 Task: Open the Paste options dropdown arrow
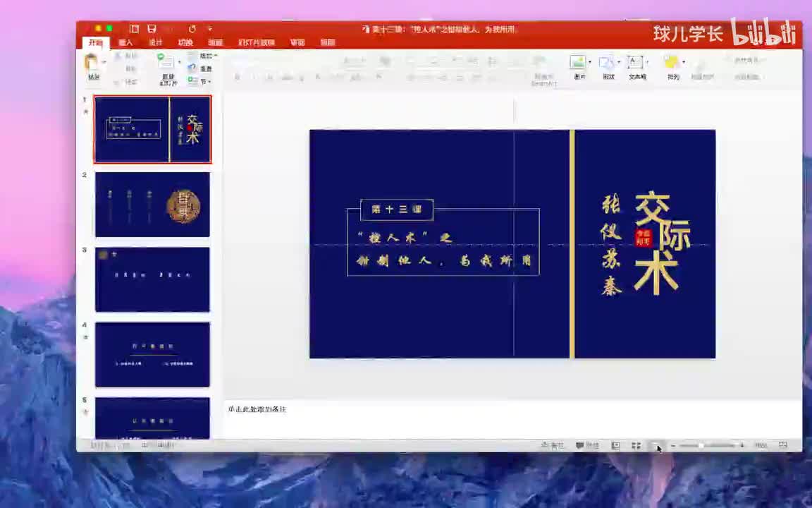[x=104, y=62]
